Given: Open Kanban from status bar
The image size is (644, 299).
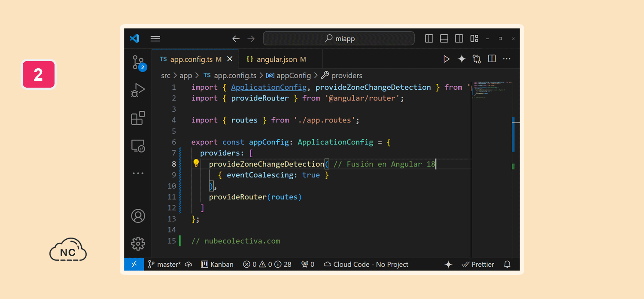Looking at the screenshot, I should 217,265.
